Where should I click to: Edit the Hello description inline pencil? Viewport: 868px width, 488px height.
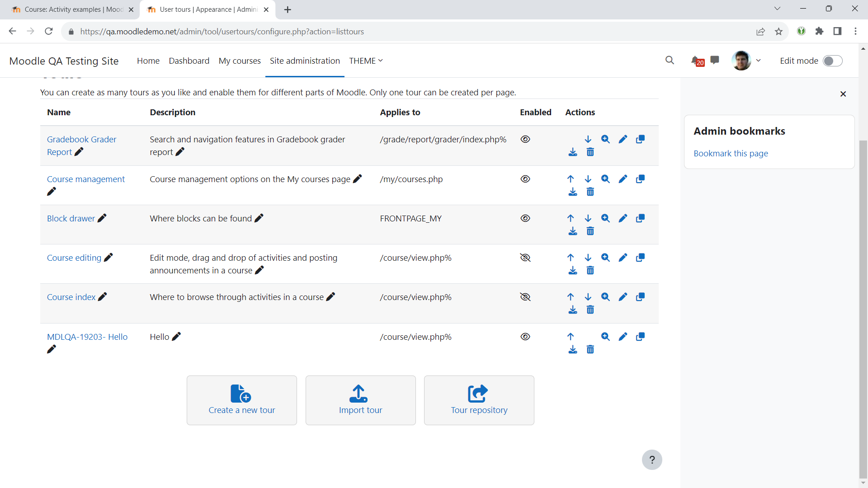click(176, 337)
